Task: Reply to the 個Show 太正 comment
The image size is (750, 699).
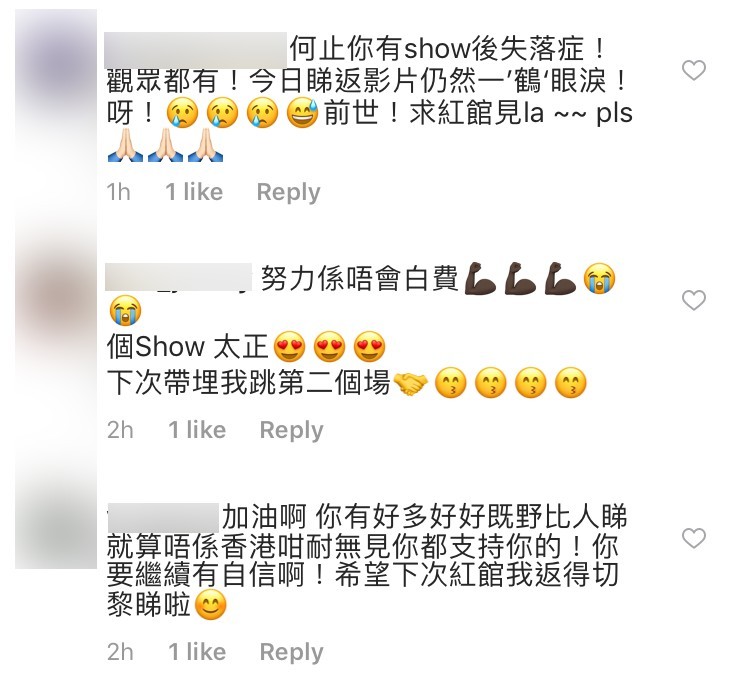Action: pos(291,430)
